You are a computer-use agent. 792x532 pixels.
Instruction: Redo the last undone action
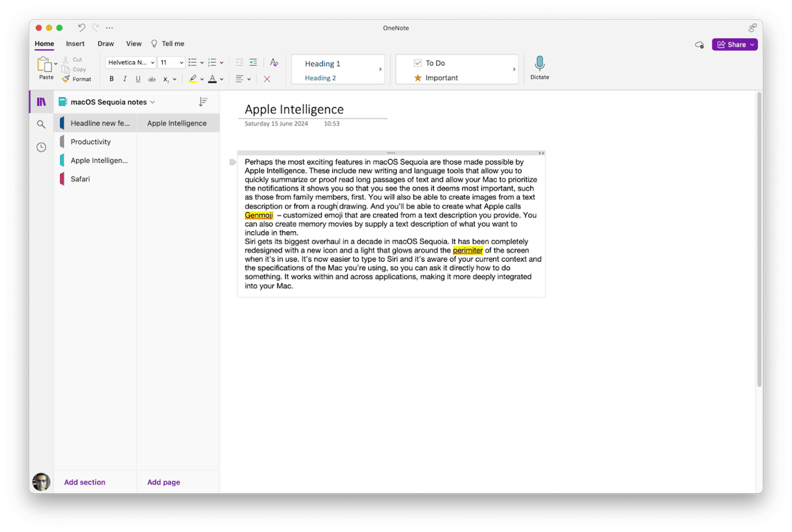pyautogui.click(x=95, y=28)
